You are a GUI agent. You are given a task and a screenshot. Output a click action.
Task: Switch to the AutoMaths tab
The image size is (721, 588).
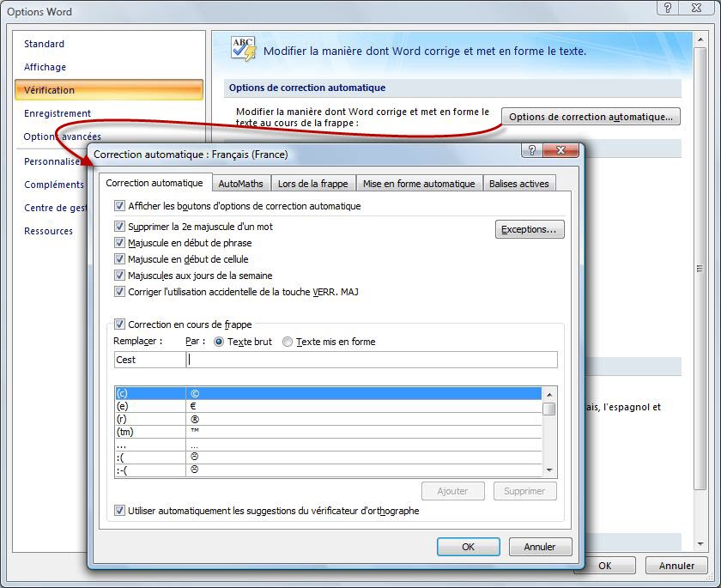coord(240,184)
